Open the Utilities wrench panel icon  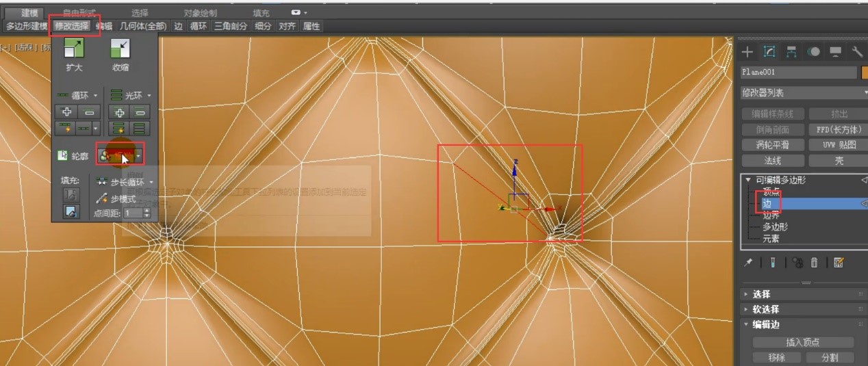pos(857,52)
